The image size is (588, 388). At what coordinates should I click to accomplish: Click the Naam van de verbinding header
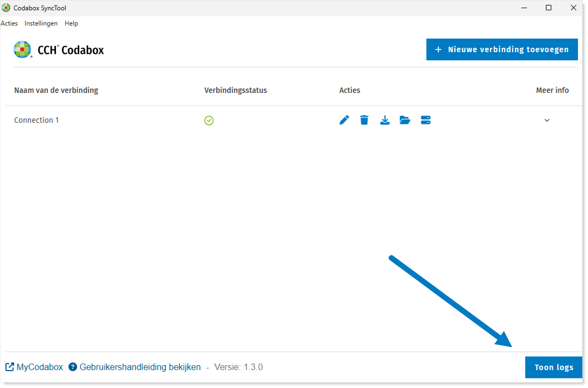click(56, 90)
